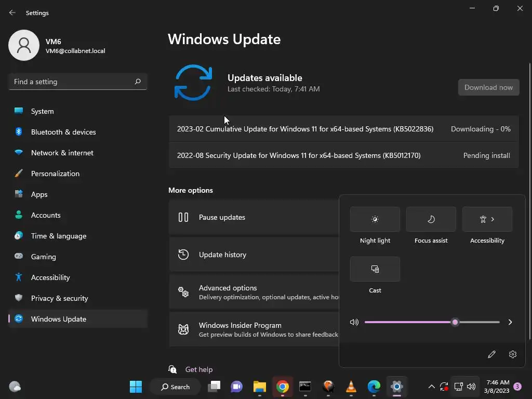Click the taskbar Search box
Image resolution: width=532 pixels, height=399 pixels.
[x=176, y=387]
